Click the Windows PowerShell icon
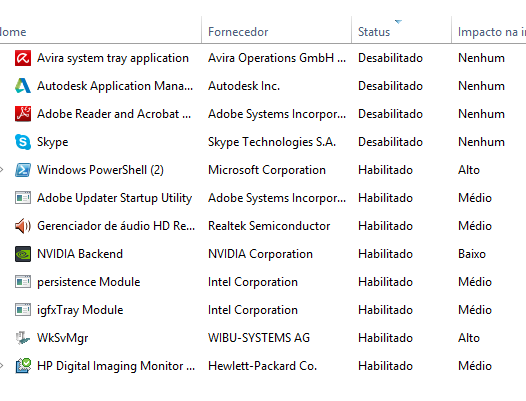526x401 pixels. point(23,170)
